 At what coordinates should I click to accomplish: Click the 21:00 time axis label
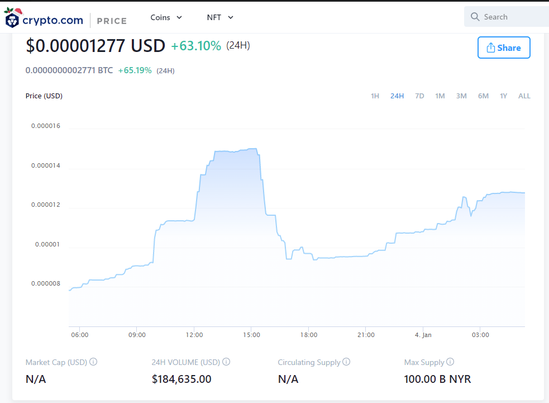[x=366, y=335]
